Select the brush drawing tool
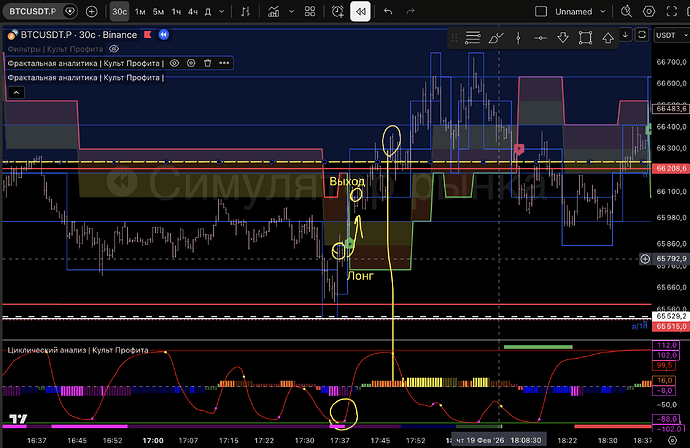This screenshot has height=448, width=690. 497,38
